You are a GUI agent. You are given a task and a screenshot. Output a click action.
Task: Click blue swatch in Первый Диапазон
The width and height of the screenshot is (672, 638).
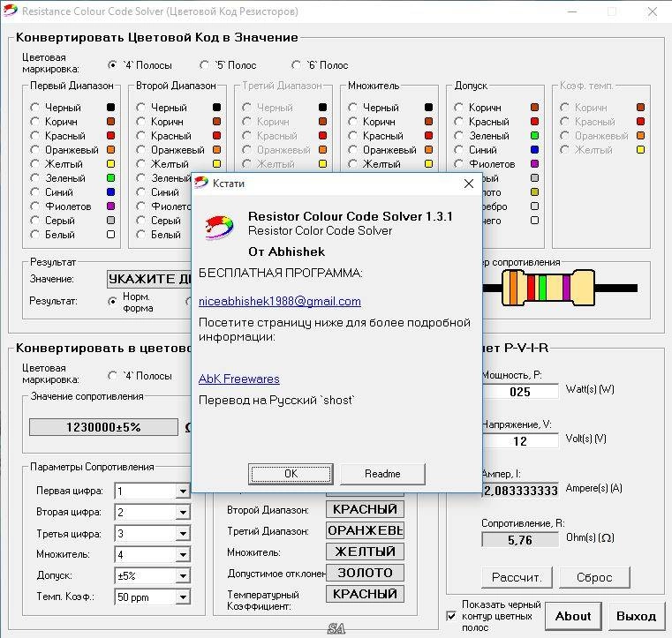(110, 191)
